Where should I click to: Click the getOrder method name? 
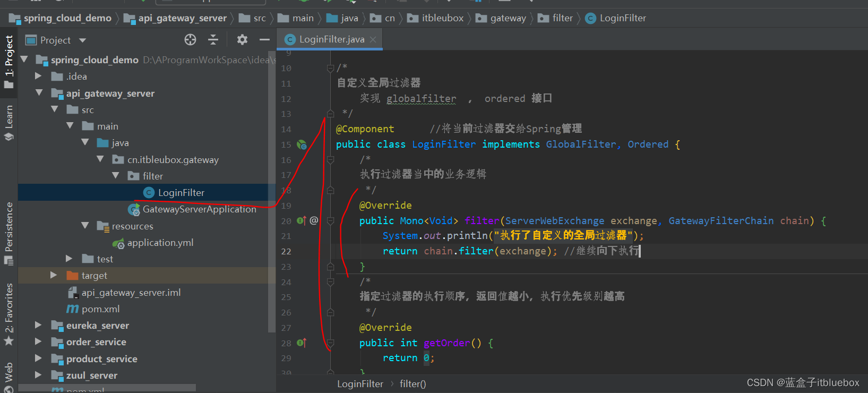(x=446, y=343)
